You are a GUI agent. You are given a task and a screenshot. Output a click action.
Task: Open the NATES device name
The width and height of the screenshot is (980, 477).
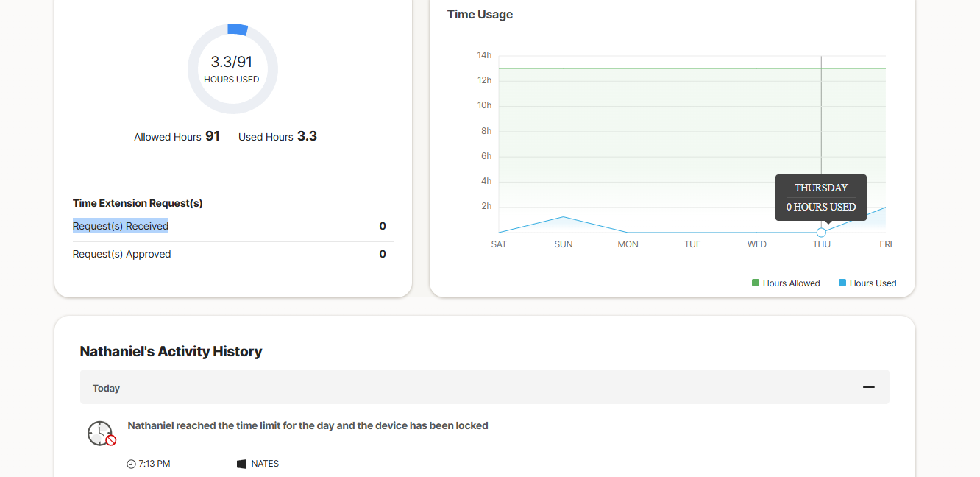265,464
